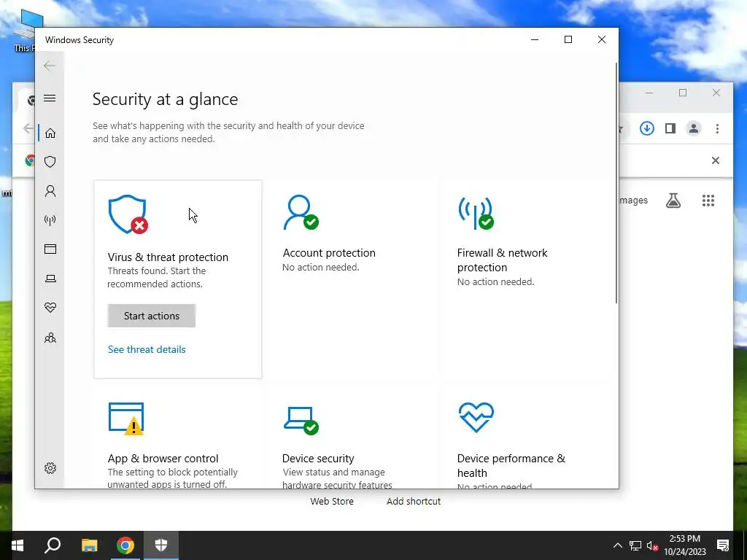Open Settings gear in Windows Security sidebar
The width and height of the screenshot is (747, 560).
coord(50,468)
